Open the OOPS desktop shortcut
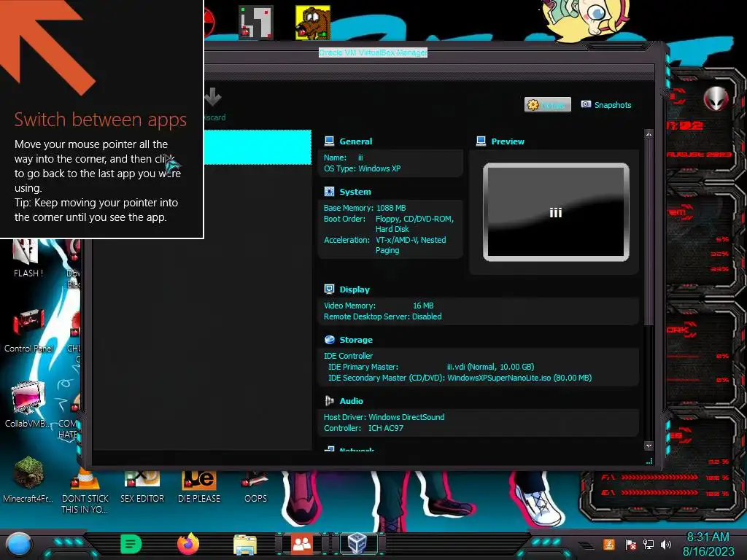 255,486
